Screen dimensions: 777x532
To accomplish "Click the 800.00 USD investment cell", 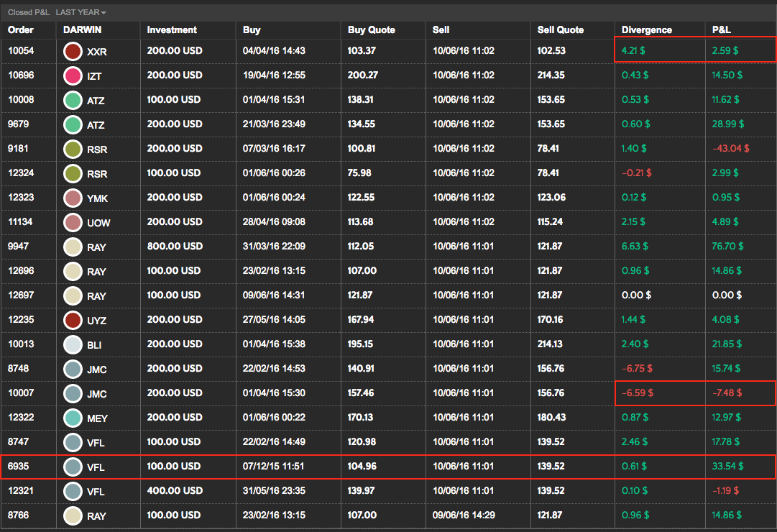I will (175, 246).
